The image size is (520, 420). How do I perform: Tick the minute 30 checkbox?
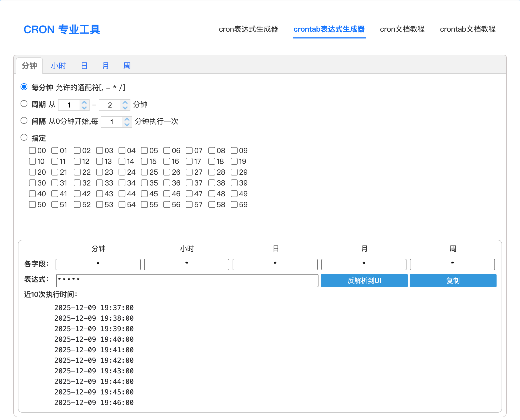click(32, 183)
